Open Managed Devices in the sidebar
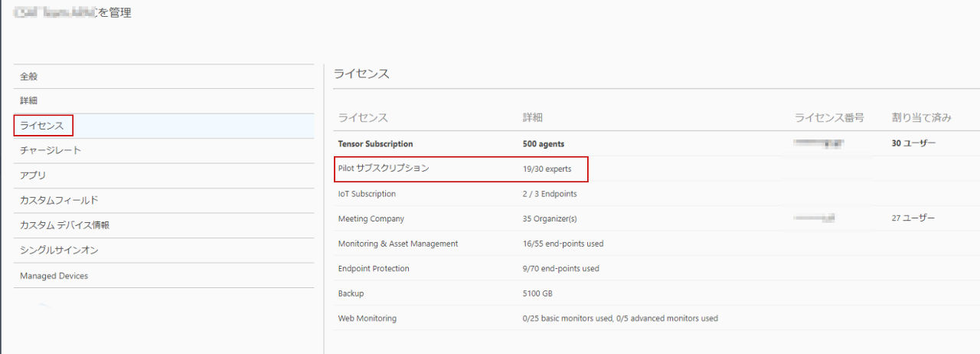The height and width of the screenshot is (354, 980). 164,276
